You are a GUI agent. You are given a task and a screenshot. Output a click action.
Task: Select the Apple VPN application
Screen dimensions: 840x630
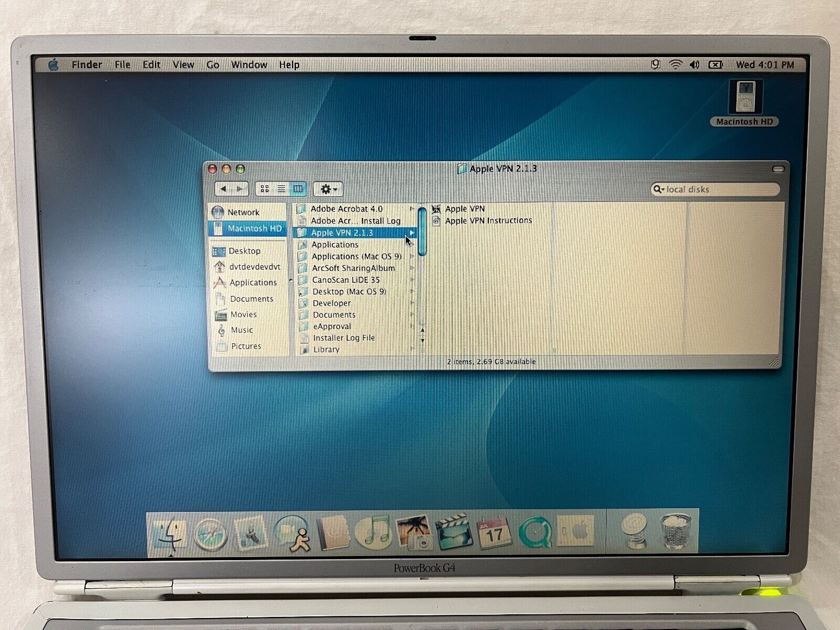point(465,209)
